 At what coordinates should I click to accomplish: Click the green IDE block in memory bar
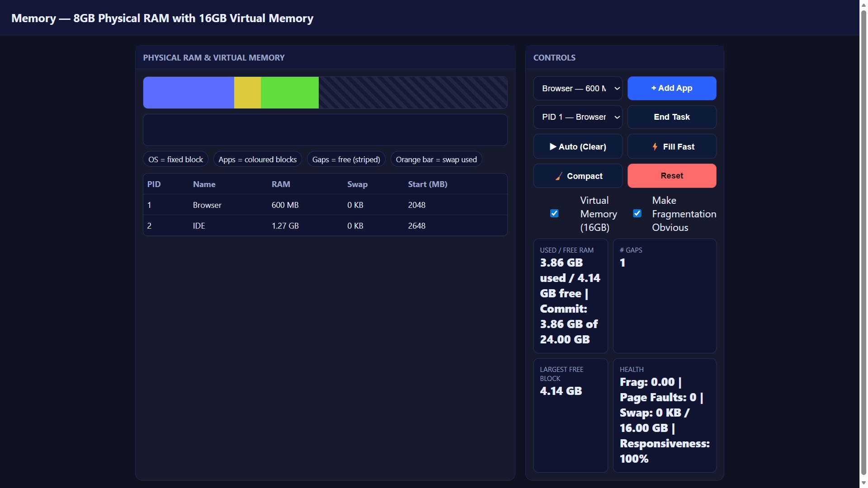coord(290,92)
